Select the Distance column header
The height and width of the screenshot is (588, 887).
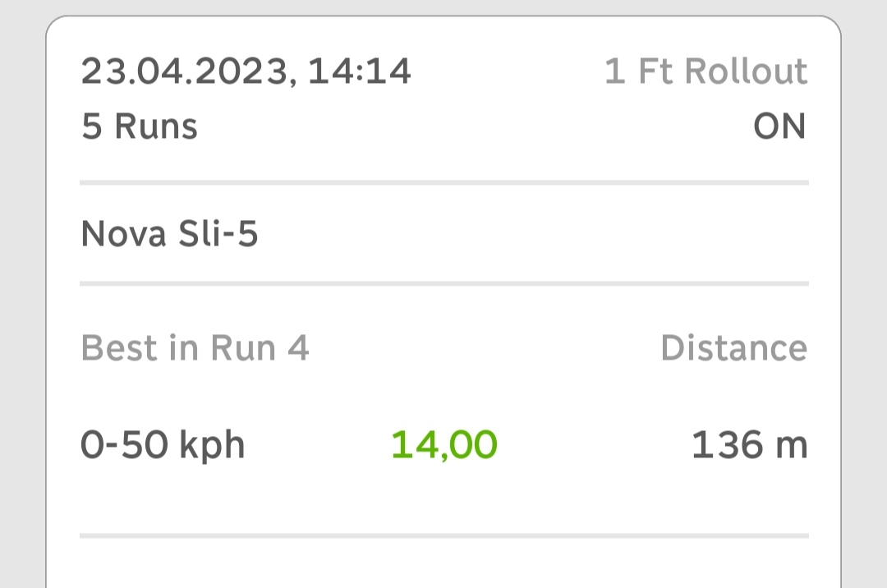(x=733, y=348)
